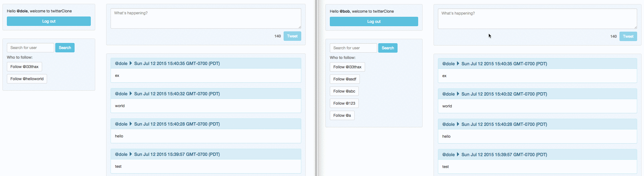
Task: Click arrow icon of 15:40:35 tweet, bob window
Action: pyautogui.click(x=458, y=63)
